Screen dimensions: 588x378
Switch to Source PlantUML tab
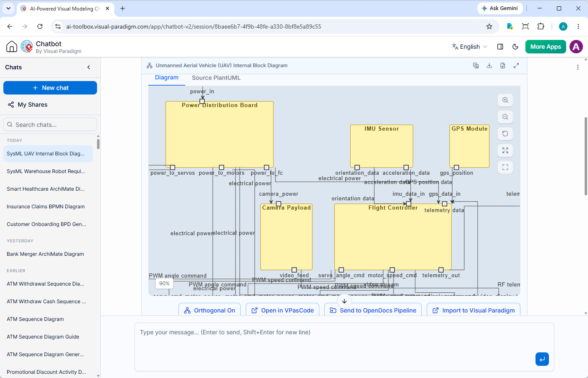click(216, 78)
